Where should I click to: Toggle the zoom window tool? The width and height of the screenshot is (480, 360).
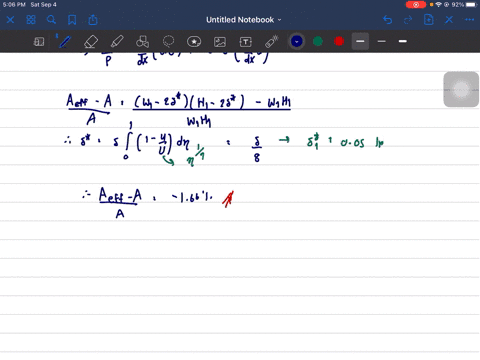[x=39, y=42]
